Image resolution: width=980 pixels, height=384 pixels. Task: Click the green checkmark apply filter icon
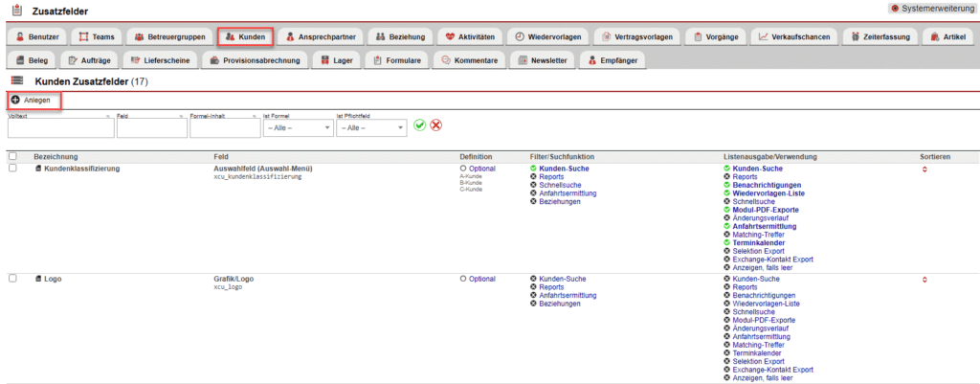(419, 125)
